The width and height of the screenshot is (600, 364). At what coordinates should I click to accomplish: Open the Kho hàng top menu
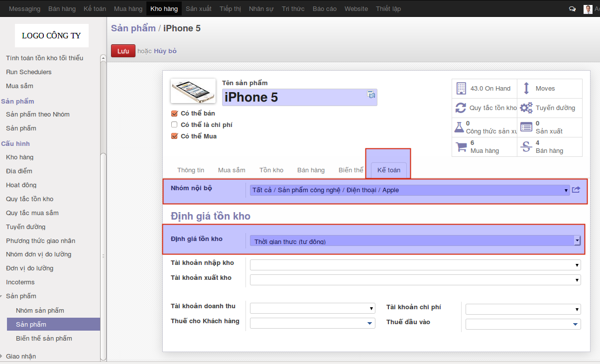pyautogui.click(x=164, y=9)
